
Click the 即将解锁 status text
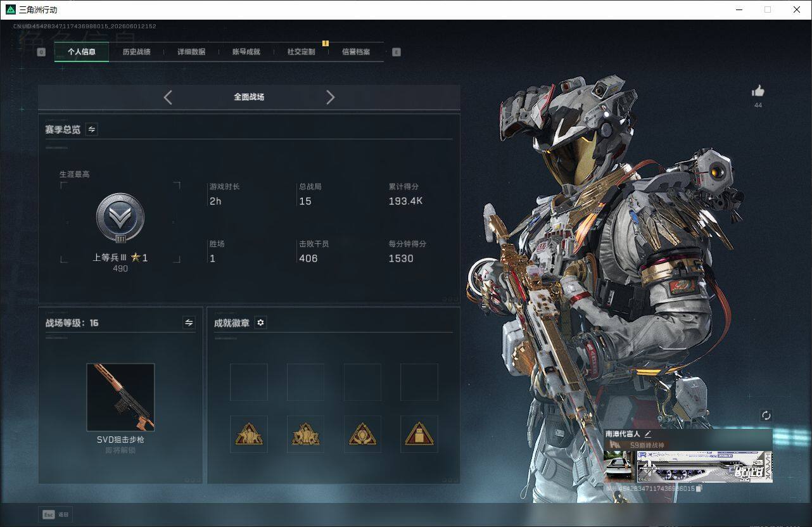pyautogui.click(x=120, y=450)
